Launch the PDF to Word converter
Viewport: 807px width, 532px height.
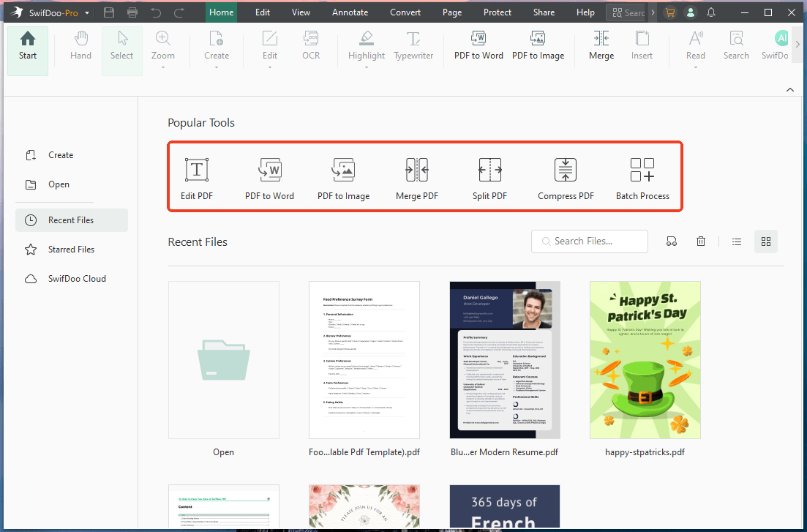point(478,46)
